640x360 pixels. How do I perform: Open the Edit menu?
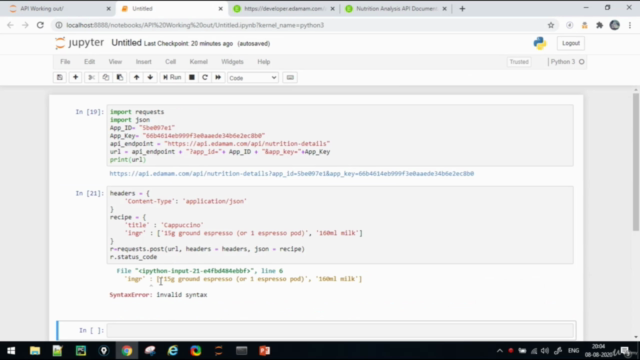pyautogui.click(x=89, y=62)
